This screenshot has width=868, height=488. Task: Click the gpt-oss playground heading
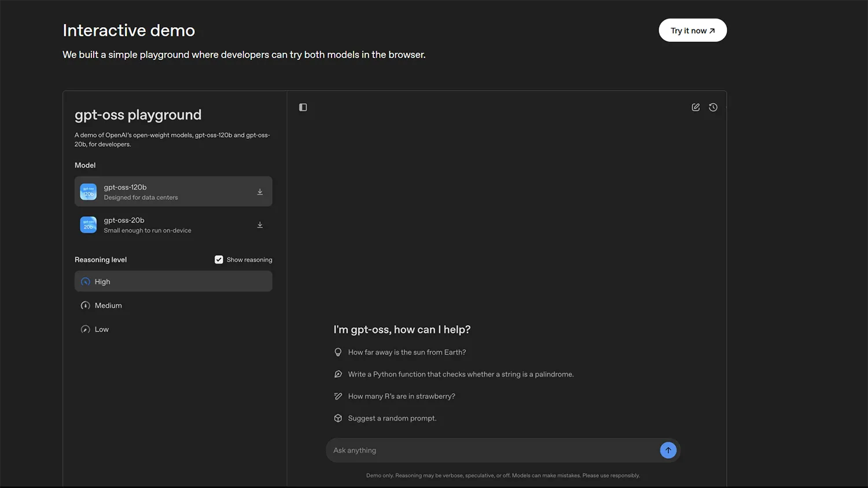click(138, 114)
